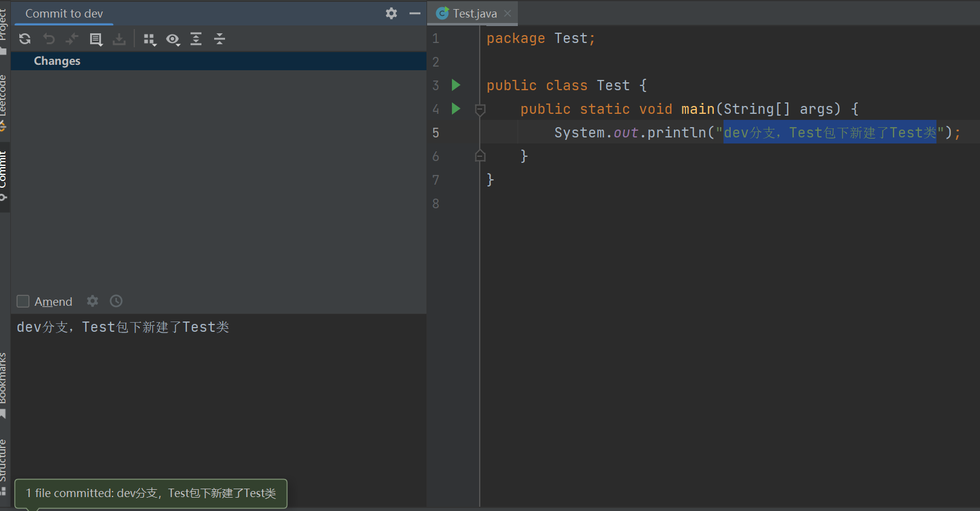
Task: Click the Rollback arrow icon
Action: [48, 39]
